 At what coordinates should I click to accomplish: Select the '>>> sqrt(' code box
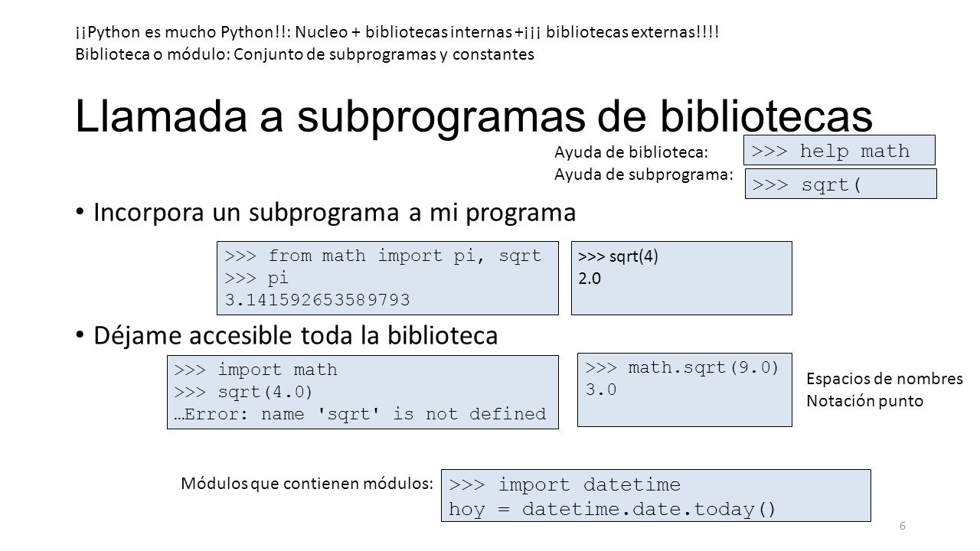click(x=841, y=184)
